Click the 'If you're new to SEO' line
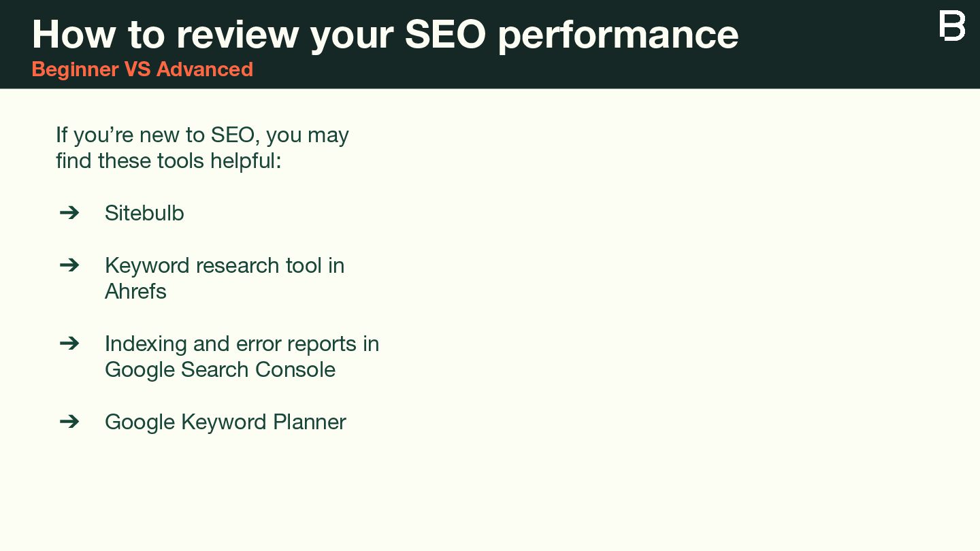This screenshot has height=551, width=980. 202,135
